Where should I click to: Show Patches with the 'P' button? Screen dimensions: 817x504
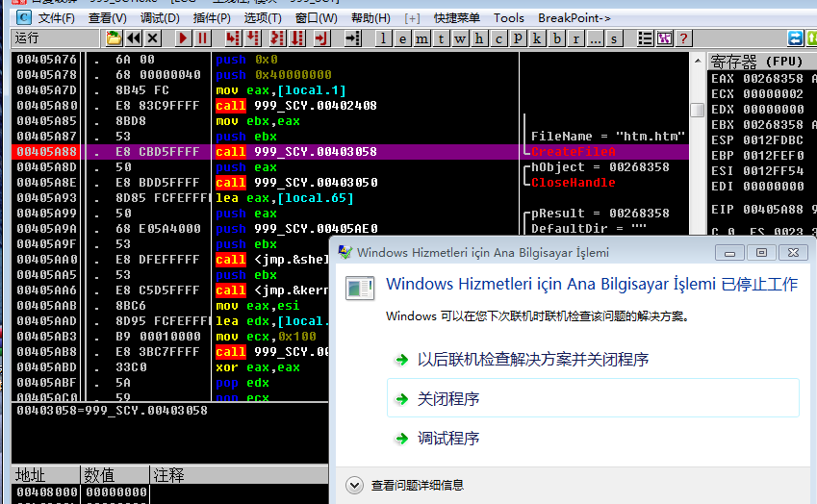click(x=518, y=38)
